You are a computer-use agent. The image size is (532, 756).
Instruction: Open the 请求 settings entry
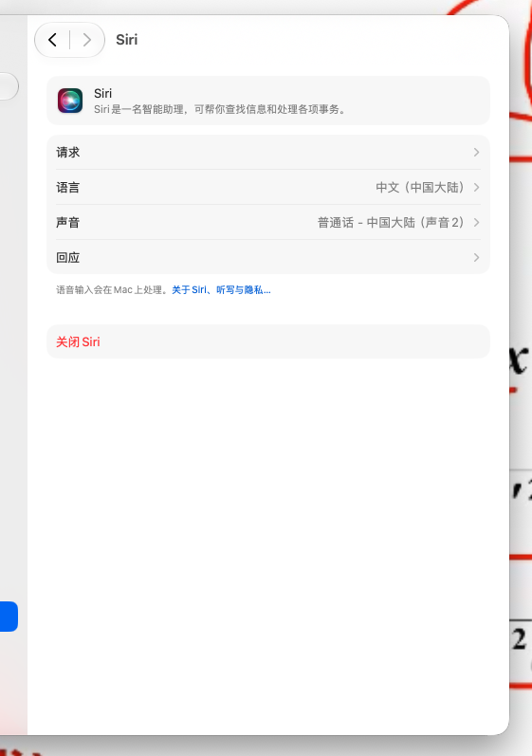(x=268, y=153)
